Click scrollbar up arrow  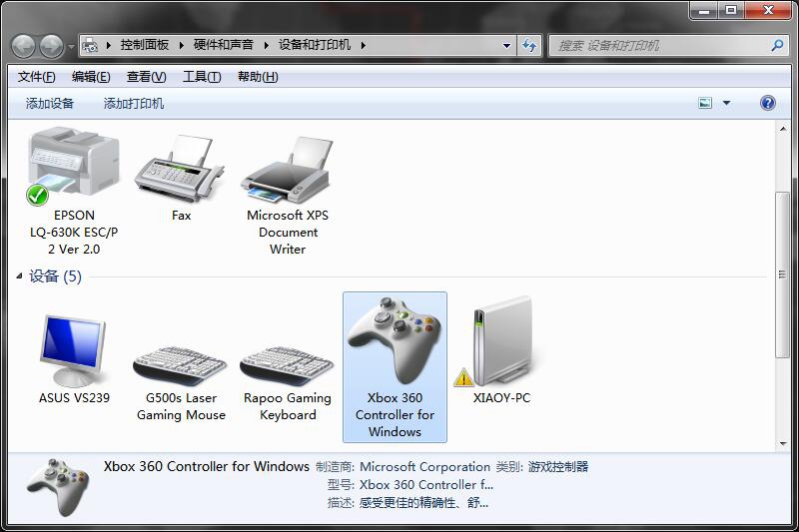(783, 129)
